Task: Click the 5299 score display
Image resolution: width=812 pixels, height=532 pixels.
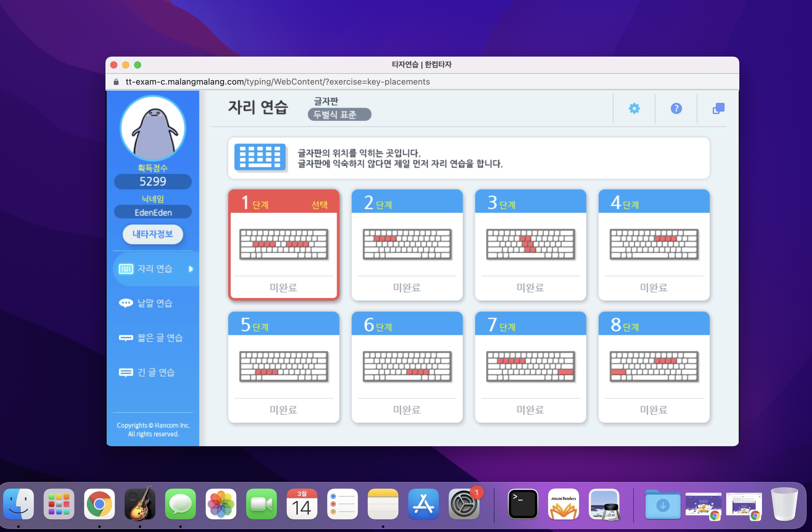Action: coord(153,181)
